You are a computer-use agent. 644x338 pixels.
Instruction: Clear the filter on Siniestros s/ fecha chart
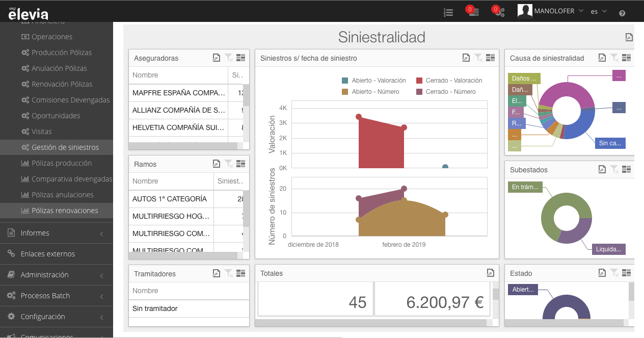[x=478, y=58]
